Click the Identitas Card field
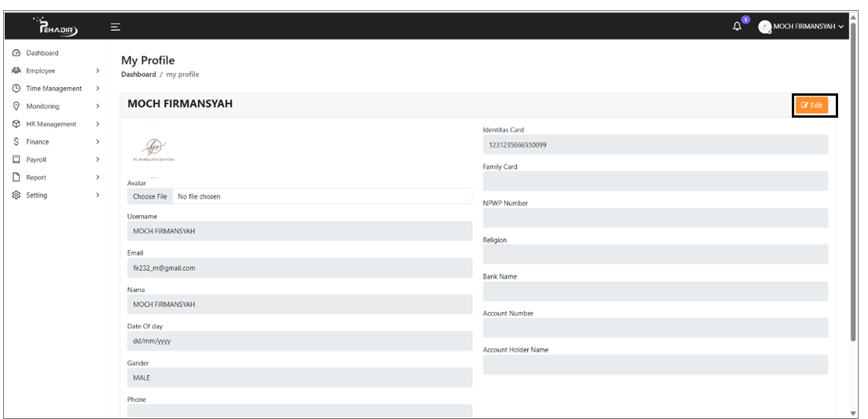868x419 pixels. coord(655,145)
